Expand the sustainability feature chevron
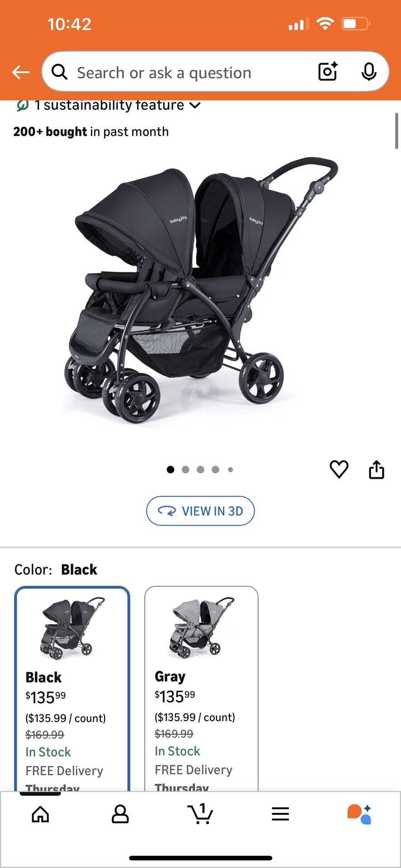This screenshot has height=868, width=401. coord(195,105)
